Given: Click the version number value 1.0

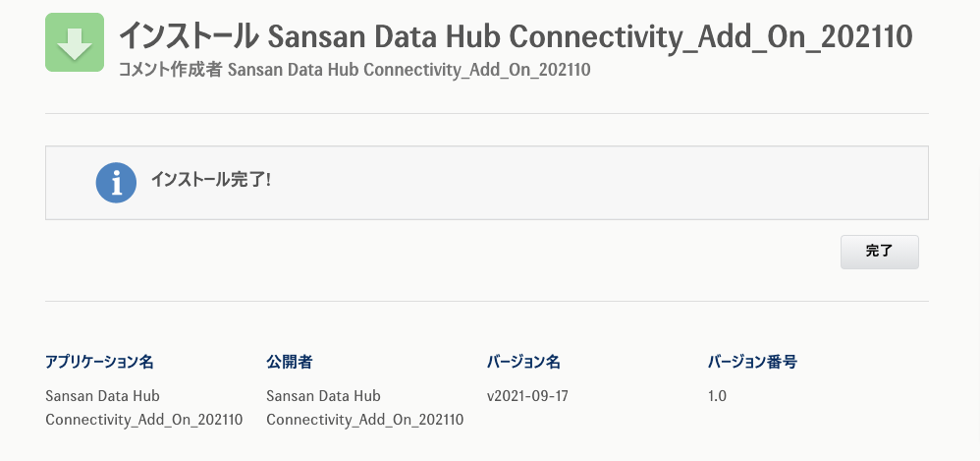Looking at the screenshot, I should click(x=717, y=396).
